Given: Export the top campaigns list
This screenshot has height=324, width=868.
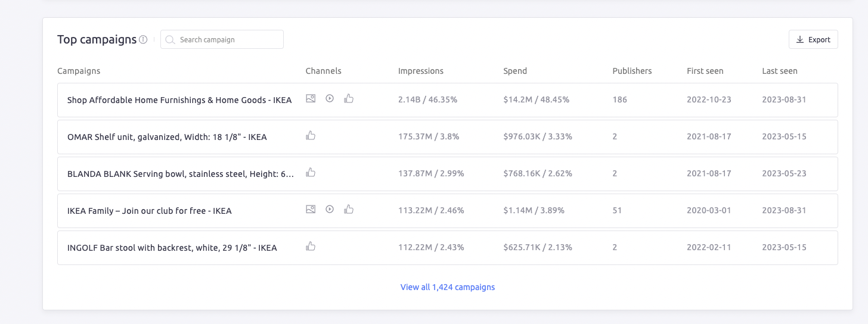Looking at the screenshot, I should point(813,40).
